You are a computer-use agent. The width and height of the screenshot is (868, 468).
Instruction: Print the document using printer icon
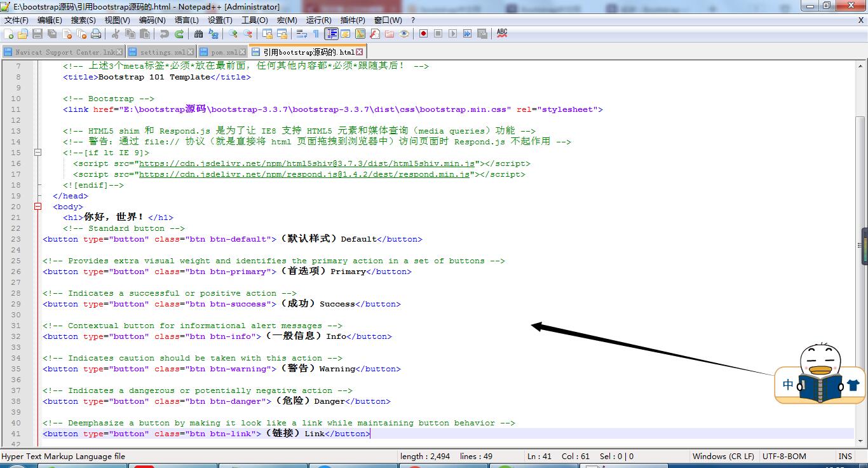(96, 34)
